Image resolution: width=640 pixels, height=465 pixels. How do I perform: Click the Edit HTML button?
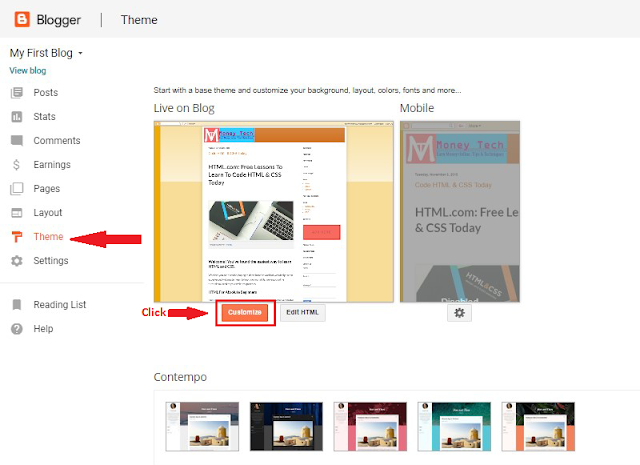coord(302,312)
